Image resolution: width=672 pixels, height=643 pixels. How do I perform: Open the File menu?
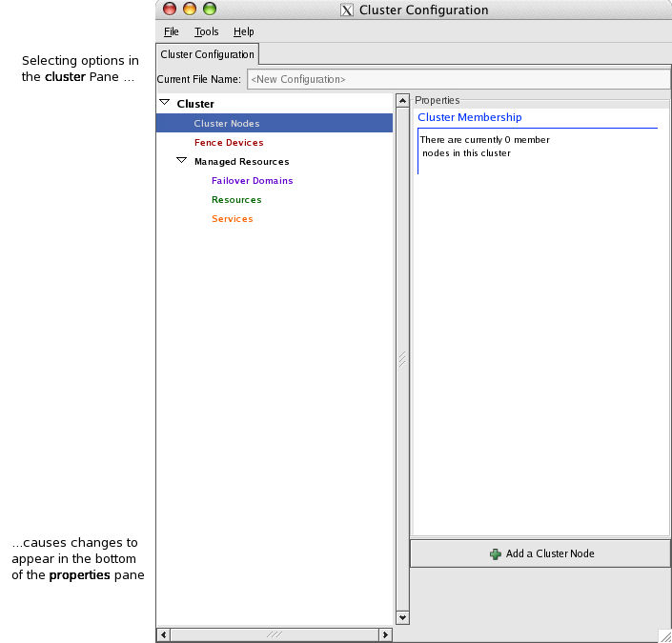[x=172, y=31]
